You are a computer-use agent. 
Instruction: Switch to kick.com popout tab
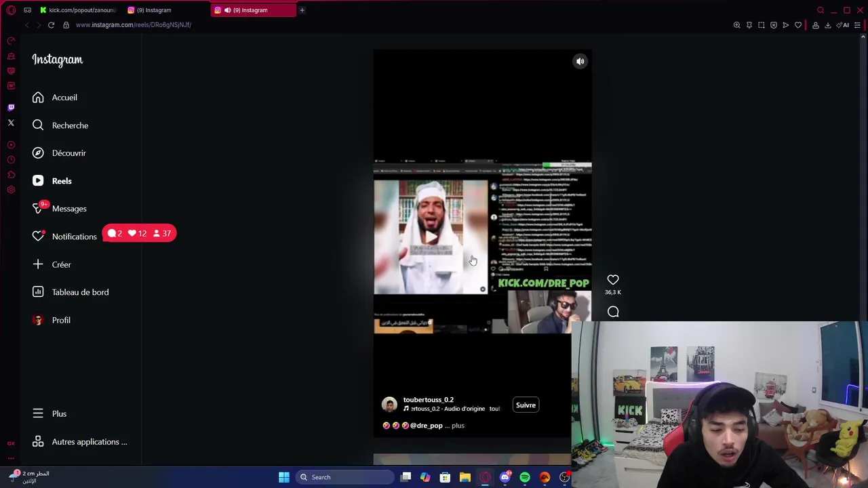point(78,10)
